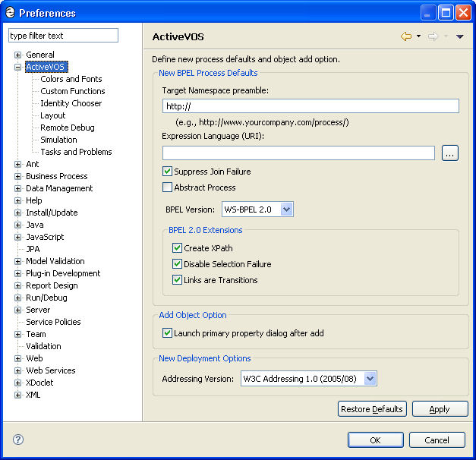
Task: Expand the Report Design node
Action: [18, 285]
